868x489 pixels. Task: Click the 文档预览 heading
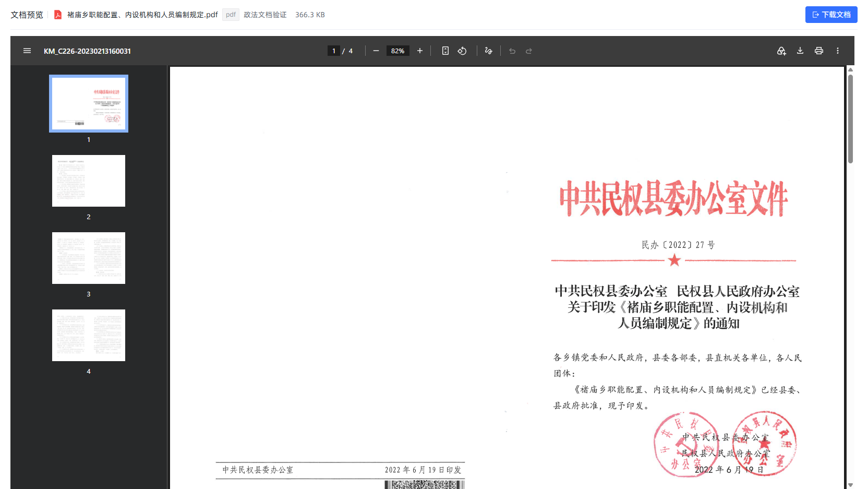(x=27, y=15)
